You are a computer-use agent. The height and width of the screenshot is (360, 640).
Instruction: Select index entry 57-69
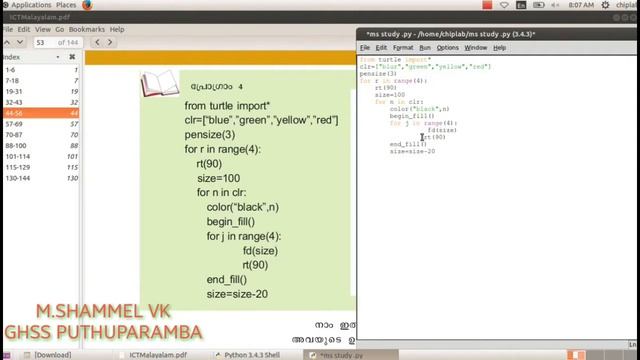point(41,124)
